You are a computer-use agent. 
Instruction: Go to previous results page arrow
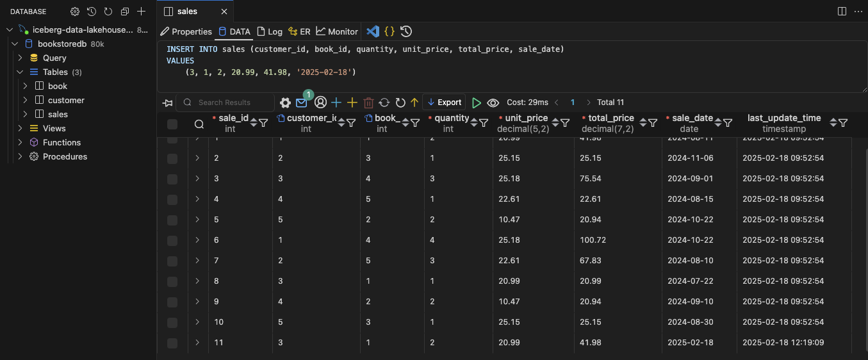point(557,102)
